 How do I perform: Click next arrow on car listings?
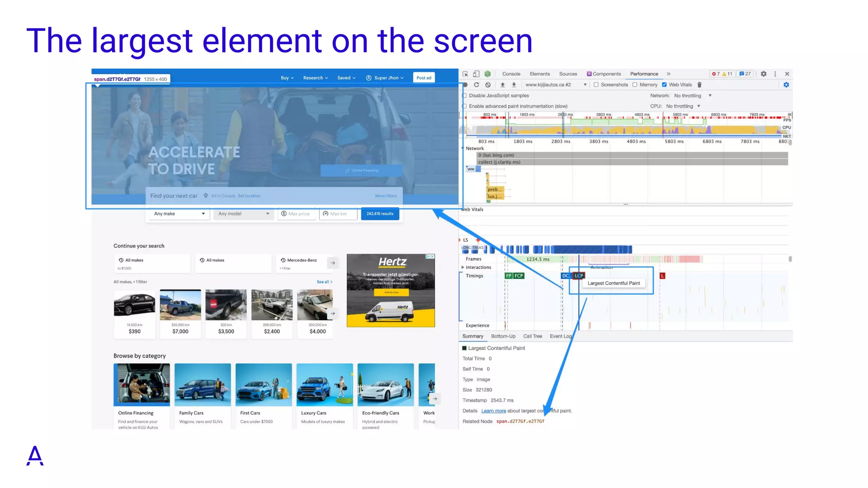tap(333, 313)
